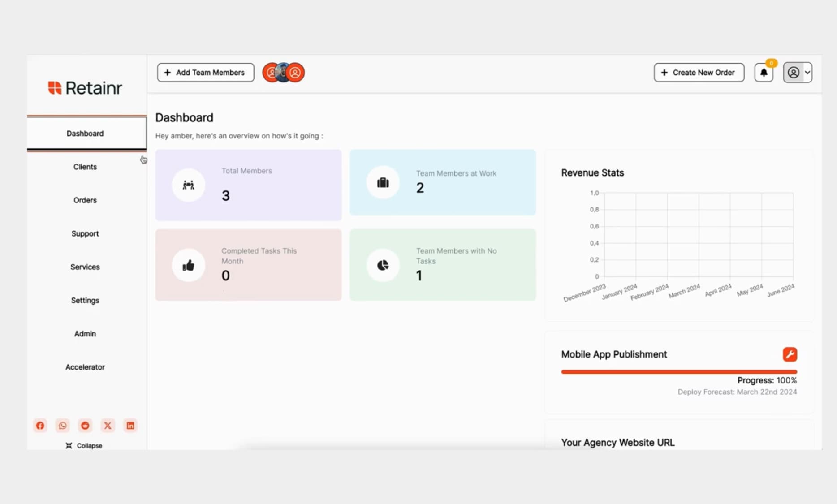Viewport: 837px width, 504px height.
Task: Click the Create New Order button
Action: [699, 73]
